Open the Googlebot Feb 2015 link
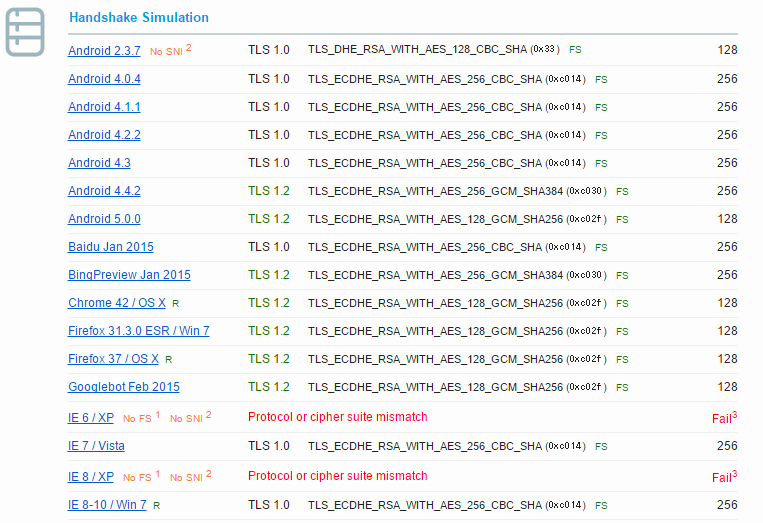The height and width of the screenshot is (523, 763). tap(124, 387)
